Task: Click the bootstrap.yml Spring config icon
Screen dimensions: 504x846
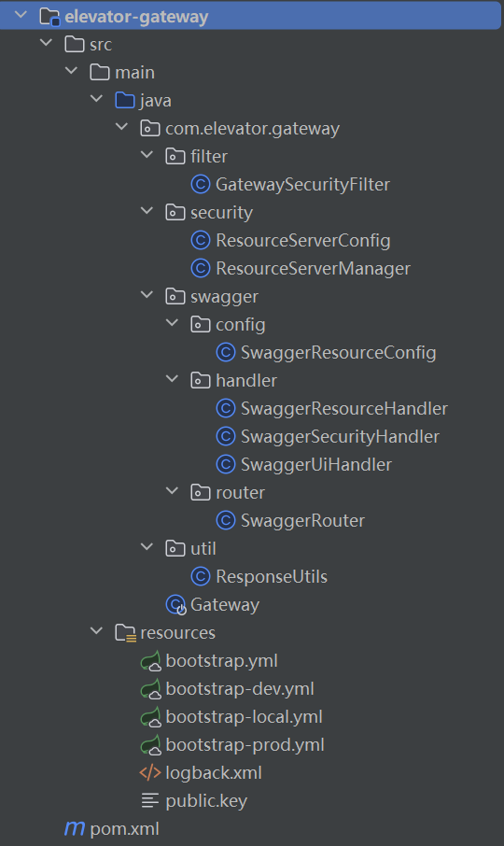Action: point(150,661)
